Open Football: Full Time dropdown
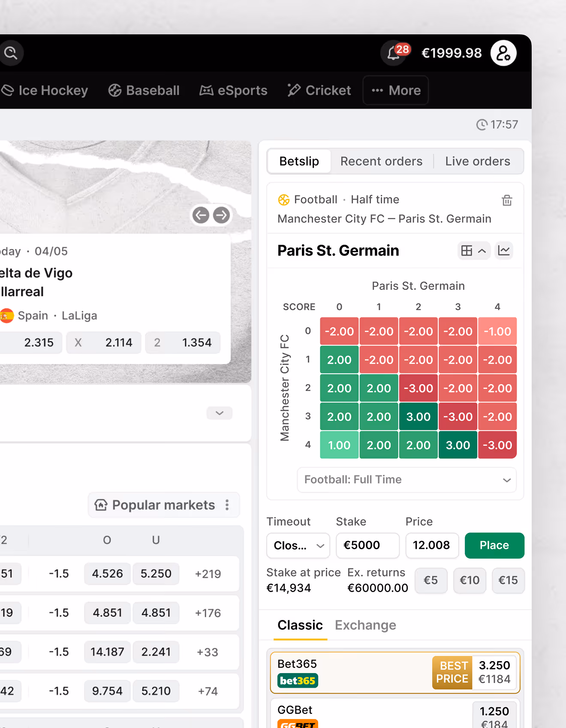Viewport: 566px width, 728px height. click(x=406, y=480)
